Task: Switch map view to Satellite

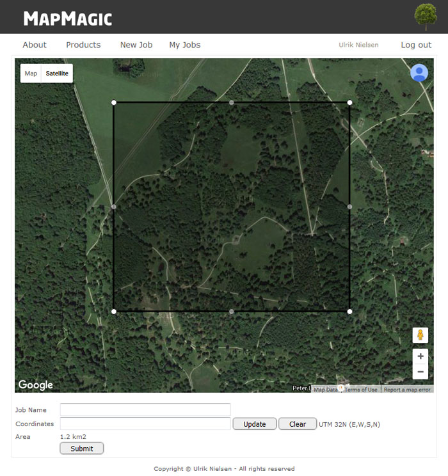Action: [57, 74]
